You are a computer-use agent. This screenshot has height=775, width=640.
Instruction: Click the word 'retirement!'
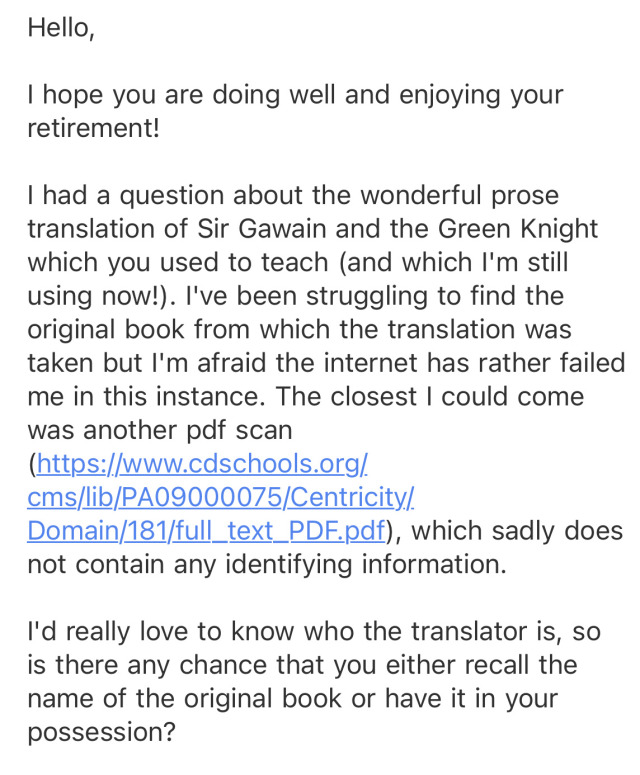pyautogui.click(x=93, y=128)
